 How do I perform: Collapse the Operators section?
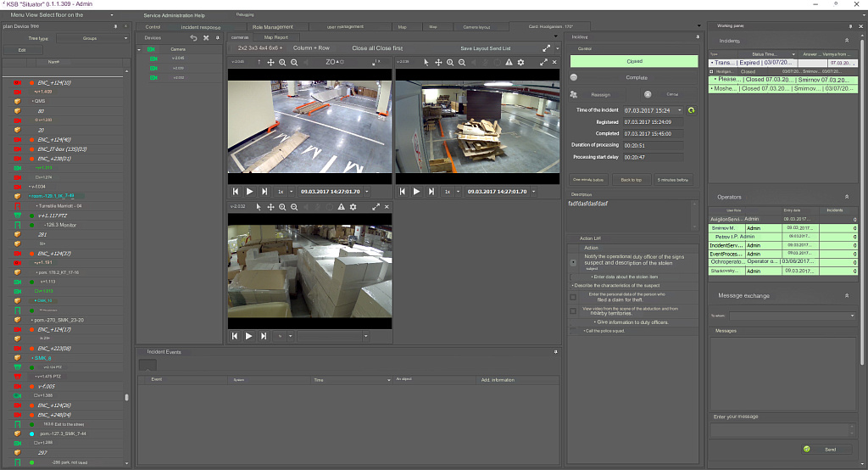(x=847, y=197)
